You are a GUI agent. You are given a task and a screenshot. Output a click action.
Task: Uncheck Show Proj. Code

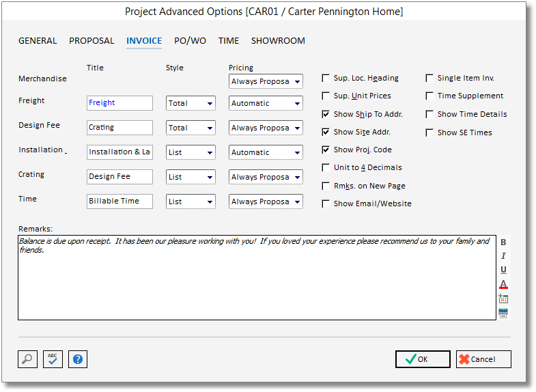326,150
